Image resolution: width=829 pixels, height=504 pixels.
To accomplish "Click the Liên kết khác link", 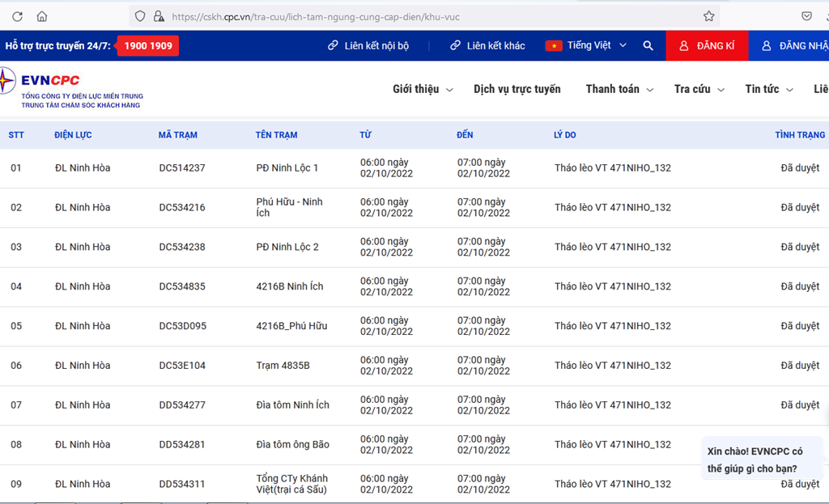I will (487, 46).
